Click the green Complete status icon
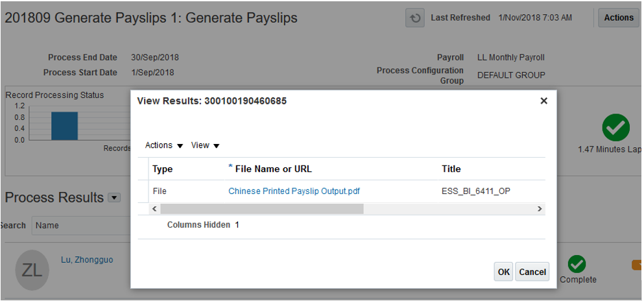This screenshot has width=644, height=301. [577, 264]
